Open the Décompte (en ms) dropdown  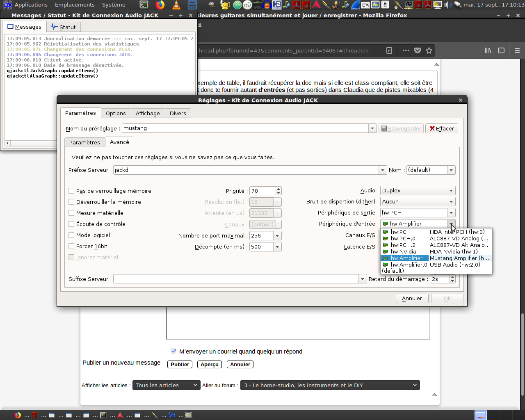[277, 247]
